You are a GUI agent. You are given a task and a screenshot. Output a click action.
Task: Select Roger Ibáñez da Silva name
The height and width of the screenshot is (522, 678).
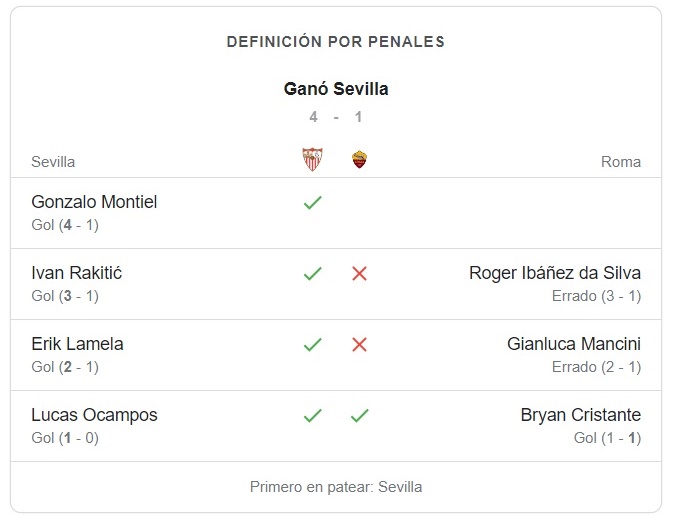click(x=555, y=273)
